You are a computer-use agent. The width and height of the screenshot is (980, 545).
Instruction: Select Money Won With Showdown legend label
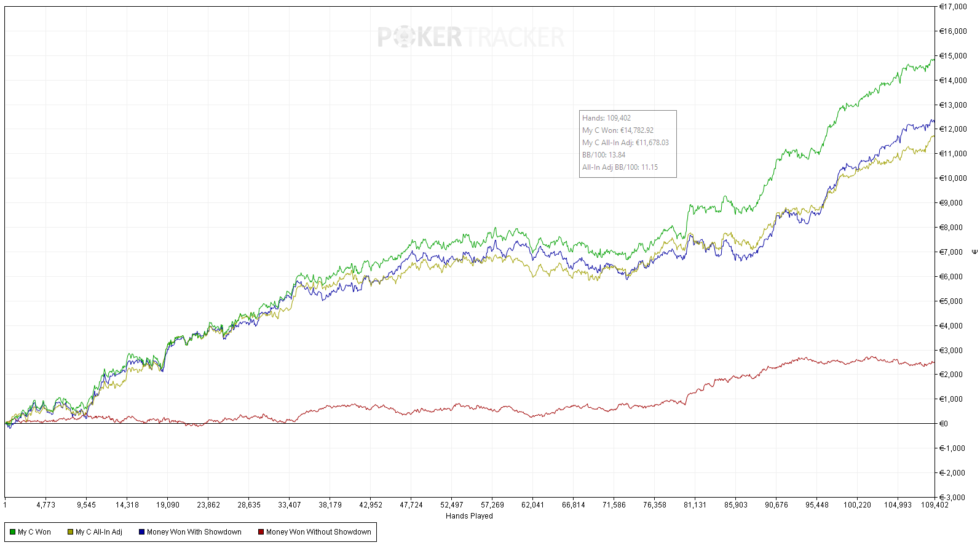pos(194,532)
